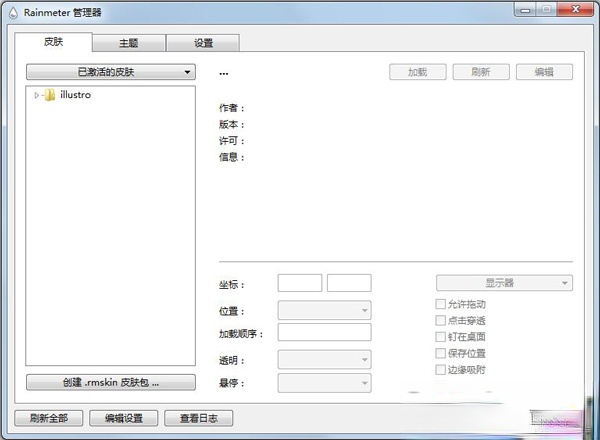Enable the 允许拖动 checkbox
The height and width of the screenshot is (440, 600).
coord(441,304)
